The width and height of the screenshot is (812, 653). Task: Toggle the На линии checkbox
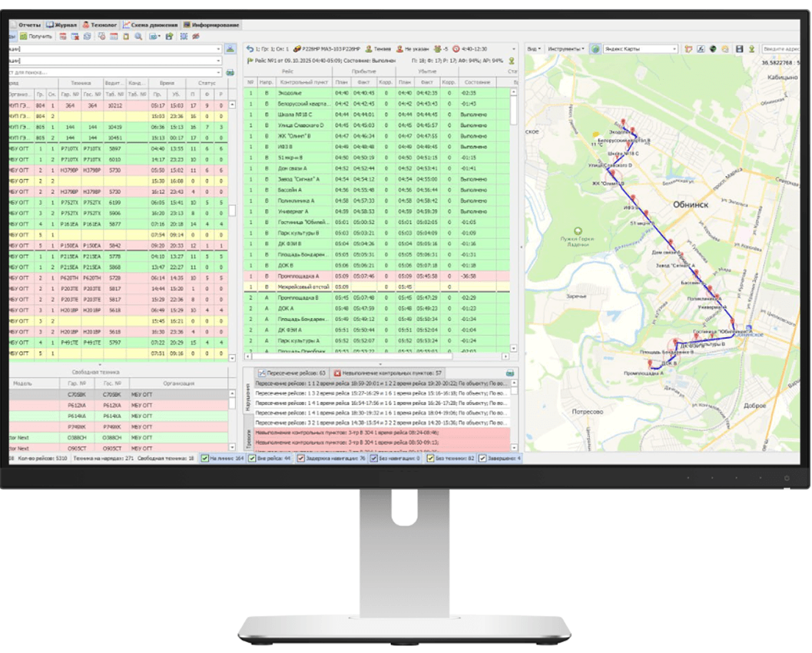click(x=205, y=459)
